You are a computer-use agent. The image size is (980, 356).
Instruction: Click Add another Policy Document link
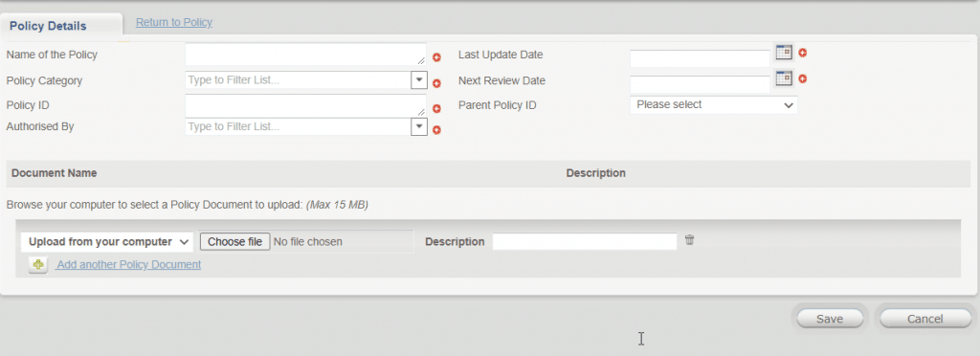pyautogui.click(x=129, y=264)
